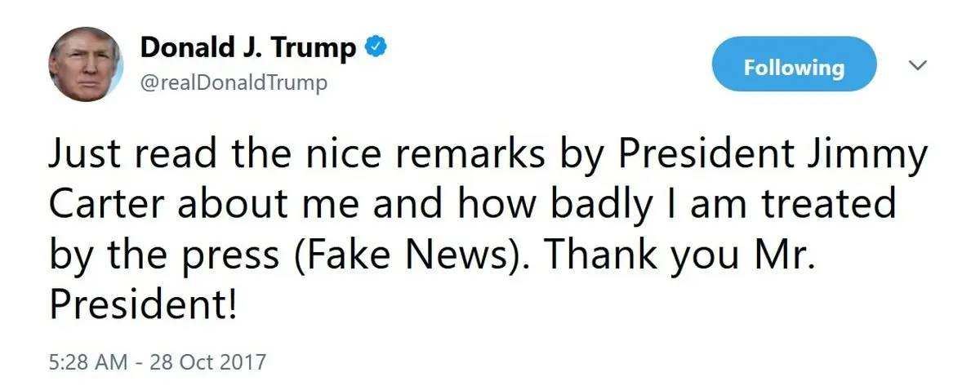Toggle the Following button

[x=794, y=67]
